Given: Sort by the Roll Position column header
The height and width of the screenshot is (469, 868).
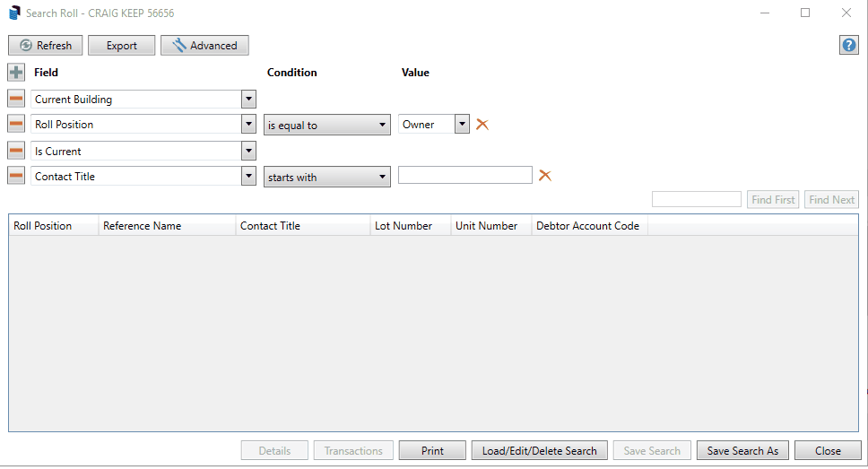Looking at the screenshot, I should [54, 226].
